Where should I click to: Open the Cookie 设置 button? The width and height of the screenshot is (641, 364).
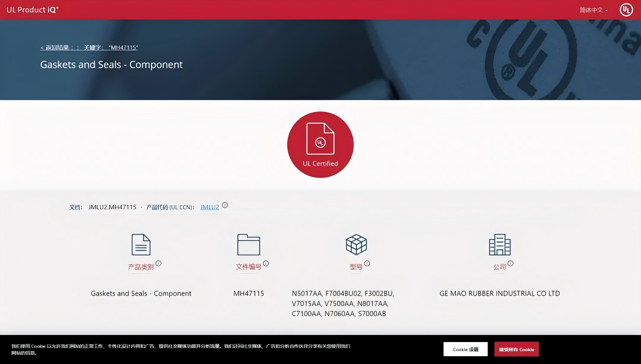tap(465, 349)
